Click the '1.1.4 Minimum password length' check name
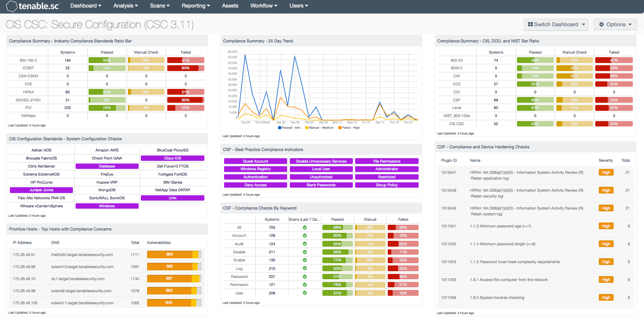The width and height of the screenshot is (644, 336). 503,244
